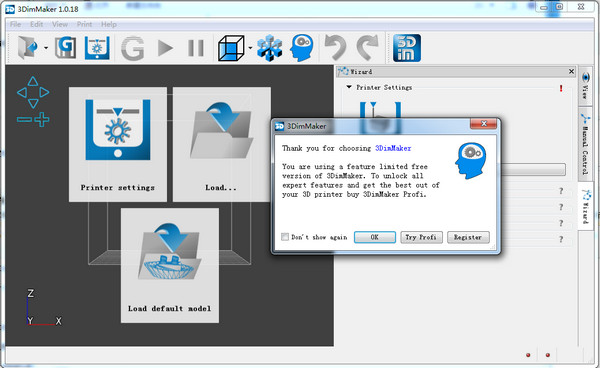The image size is (600, 368).
Task: Click the Load default model tile
Action: pyautogui.click(x=170, y=265)
